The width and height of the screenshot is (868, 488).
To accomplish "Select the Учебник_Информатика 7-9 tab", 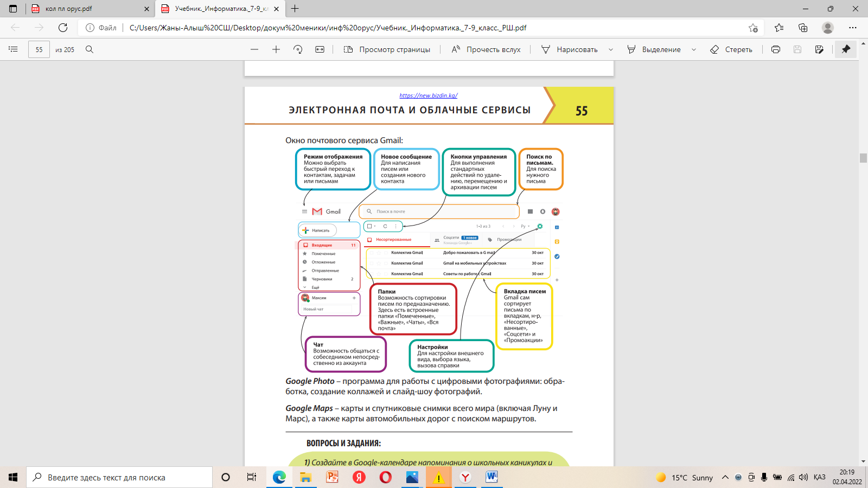I will tap(221, 9).
